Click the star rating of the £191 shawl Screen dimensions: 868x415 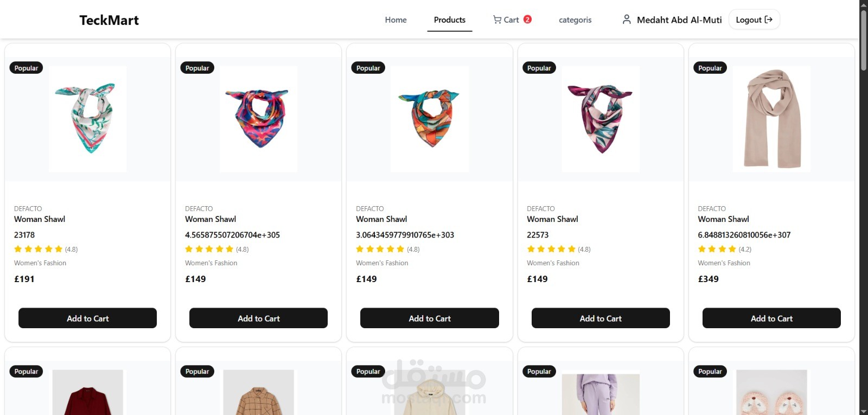[39, 249]
